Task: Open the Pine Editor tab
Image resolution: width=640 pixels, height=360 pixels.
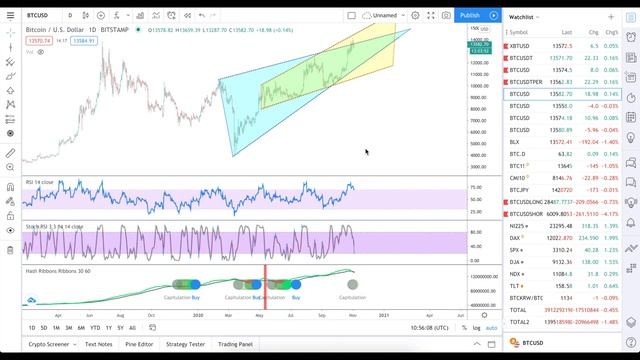Action: tap(139, 344)
